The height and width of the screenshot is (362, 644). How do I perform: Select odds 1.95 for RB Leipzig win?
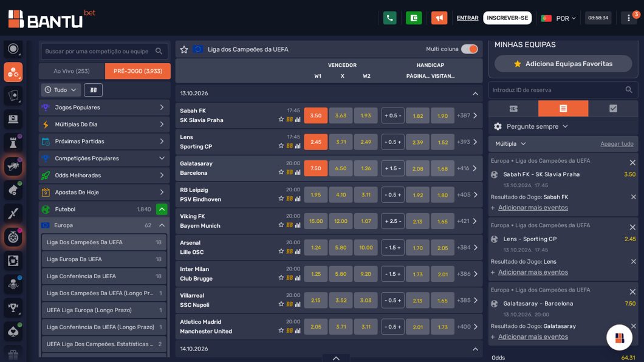(x=316, y=195)
